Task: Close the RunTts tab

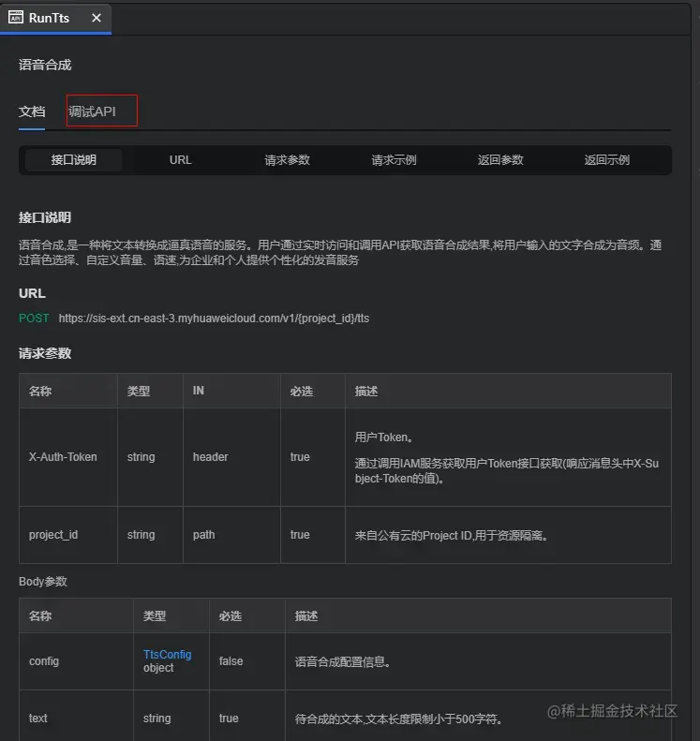Action: [97, 18]
